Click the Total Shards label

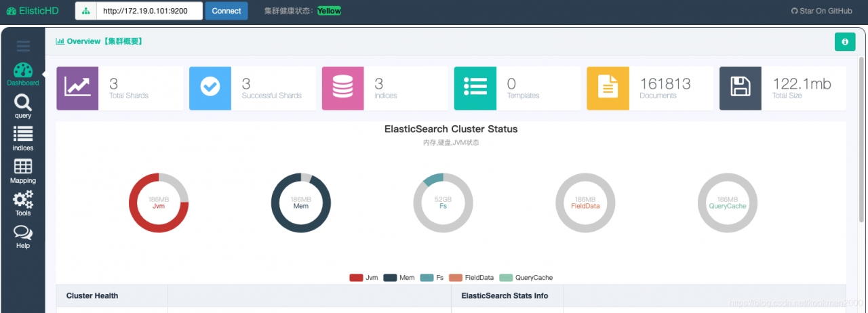coord(129,96)
